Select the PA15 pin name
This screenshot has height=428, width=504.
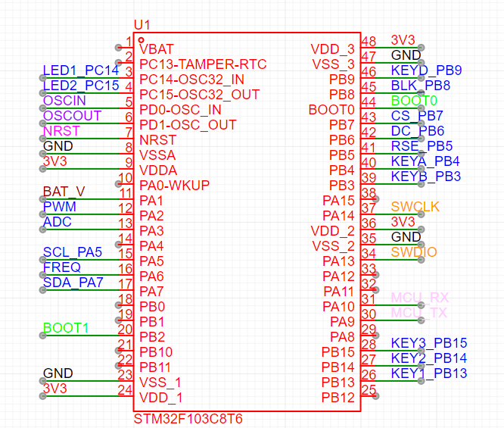click(x=339, y=201)
